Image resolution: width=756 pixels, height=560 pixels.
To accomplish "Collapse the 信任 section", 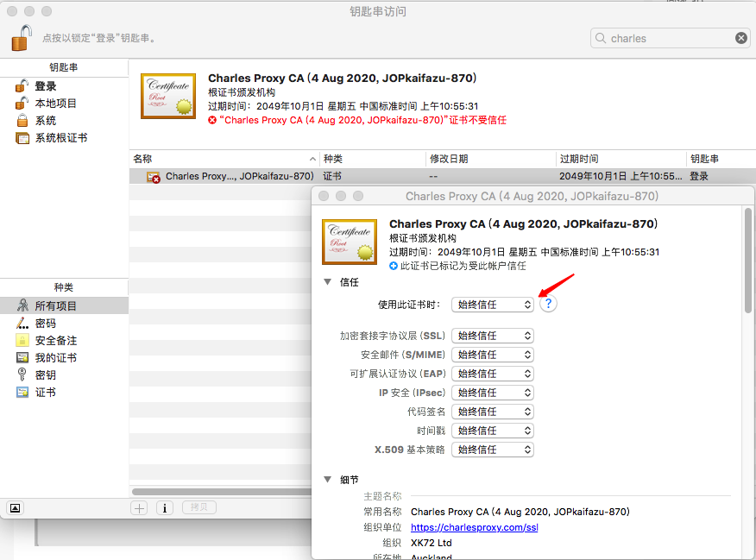I will click(x=327, y=282).
